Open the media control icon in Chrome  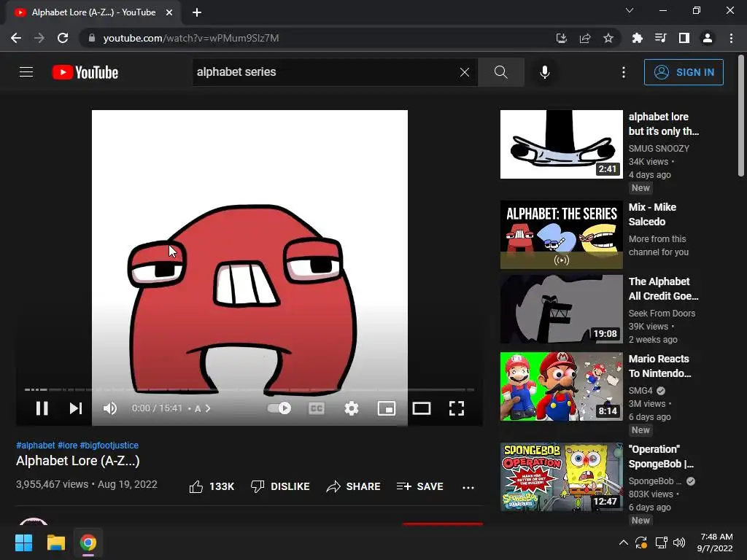[x=660, y=38]
